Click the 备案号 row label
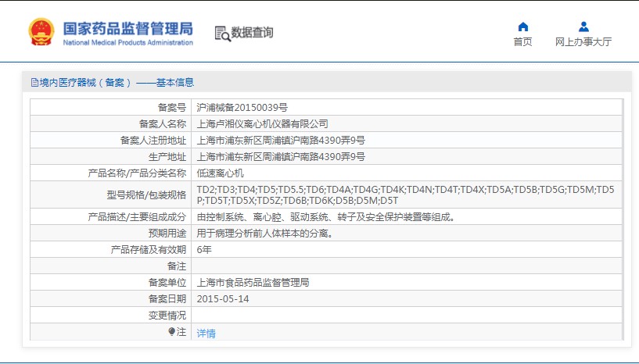 coord(172,108)
